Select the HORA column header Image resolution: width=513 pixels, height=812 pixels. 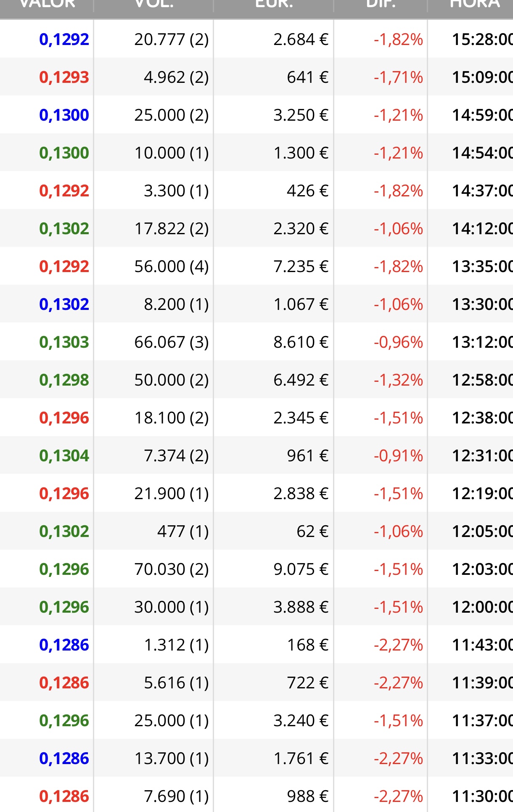pos(471,8)
